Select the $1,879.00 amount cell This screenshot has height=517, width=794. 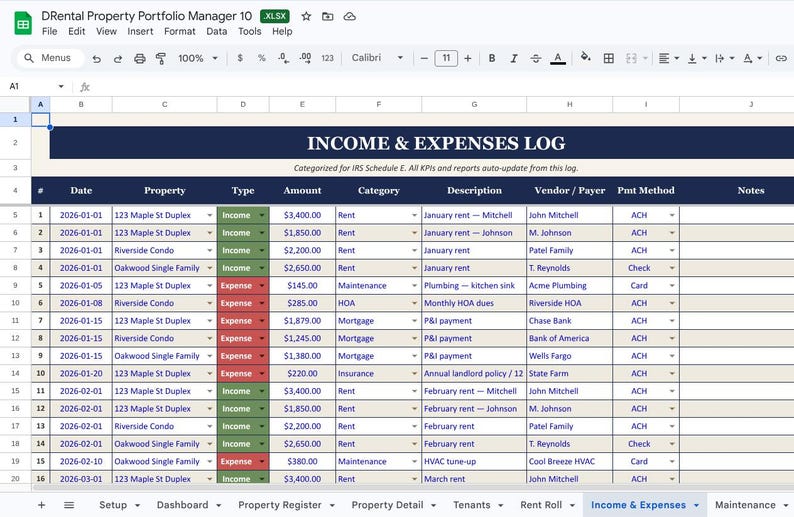pyautogui.click(x=302, y=321)
